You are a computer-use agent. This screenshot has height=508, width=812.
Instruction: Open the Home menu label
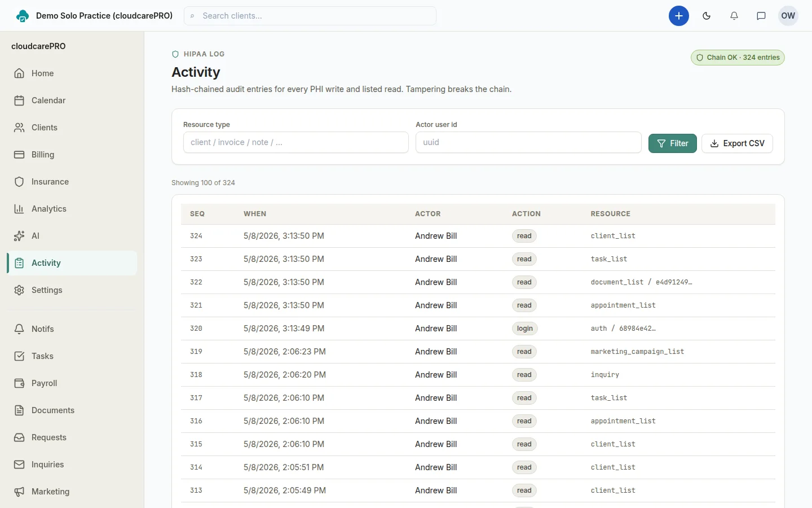click(42, 73)
